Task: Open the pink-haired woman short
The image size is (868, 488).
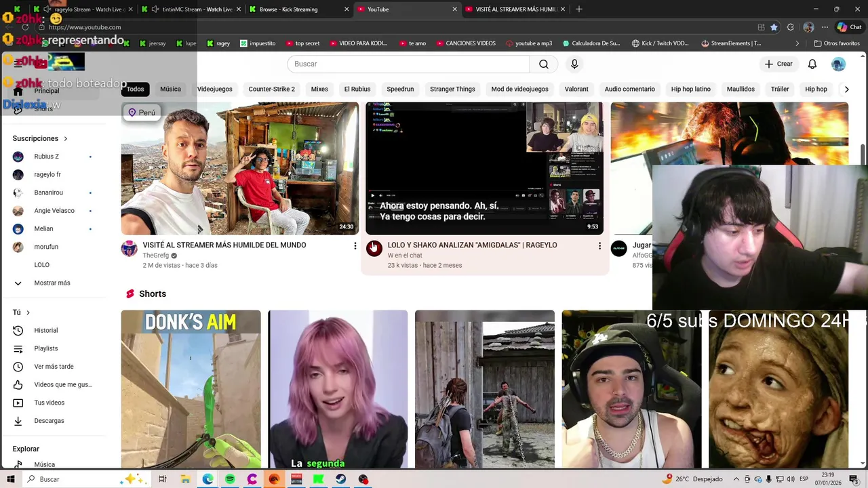Action: [x=338, y=389]
